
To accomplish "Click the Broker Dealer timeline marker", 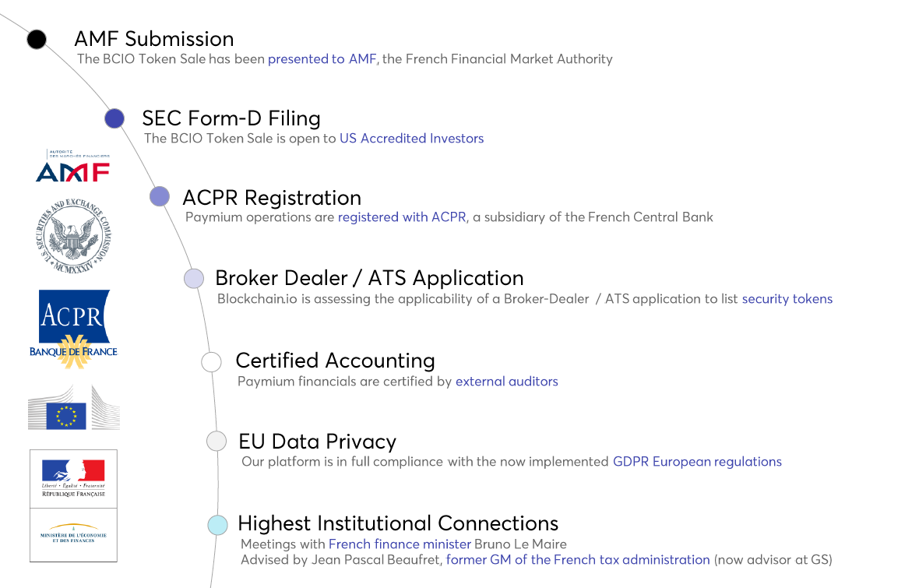I will point(194,278).
